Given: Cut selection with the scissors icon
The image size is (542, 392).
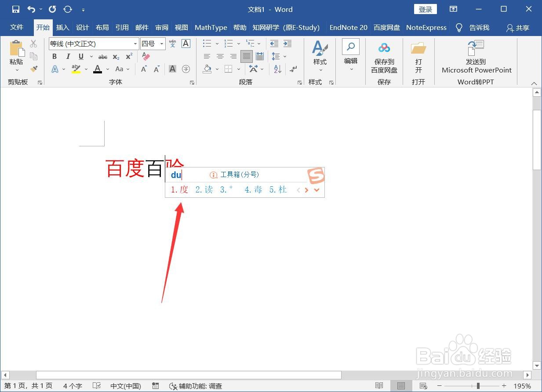Looking at the screenshot, I should [33, 44].
